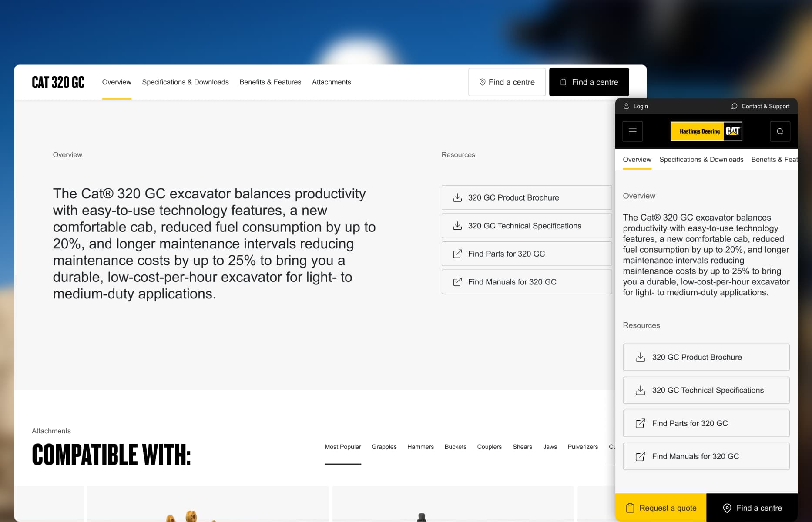
Task: Click download icon for 320 GC Product Brochure
Action: click(457, 198)
